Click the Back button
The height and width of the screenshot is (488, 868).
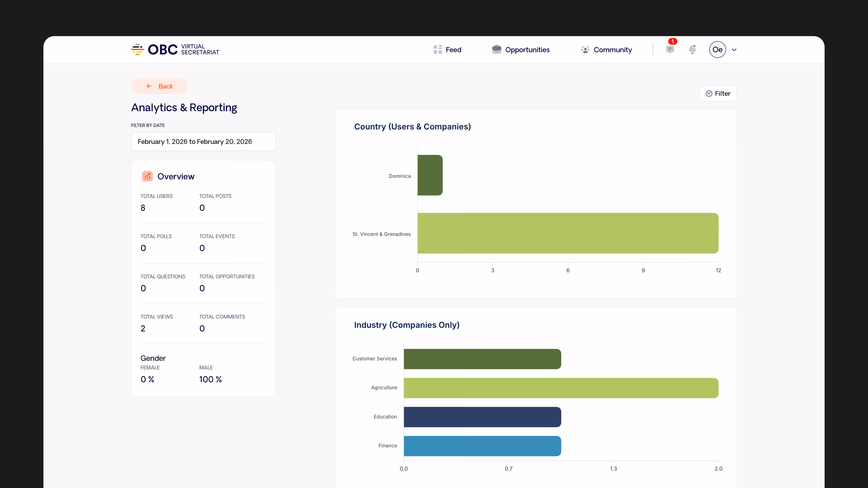pos(159,86)
